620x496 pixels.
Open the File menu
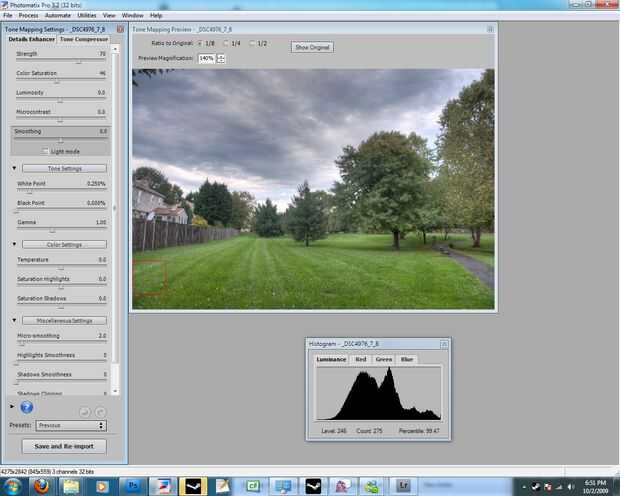[x=8, y=15]
